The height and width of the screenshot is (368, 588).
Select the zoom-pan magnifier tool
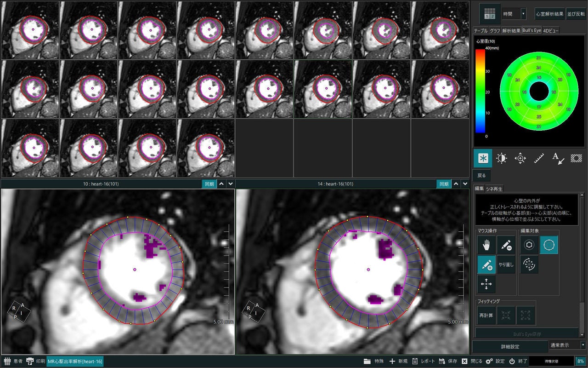(520, 158)
